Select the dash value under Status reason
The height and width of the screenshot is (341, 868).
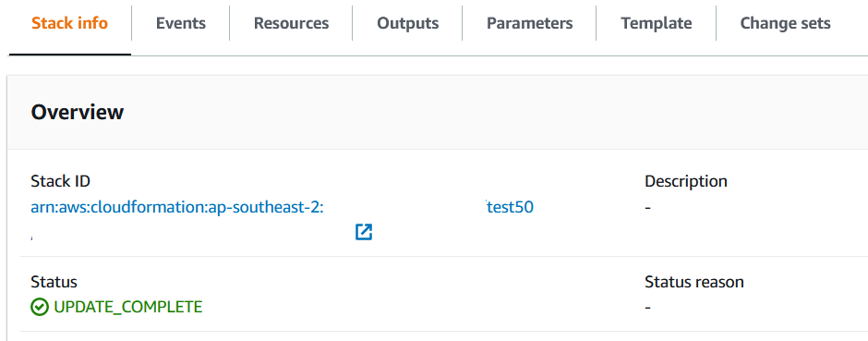pyautogui.click(x=648, y=308)
